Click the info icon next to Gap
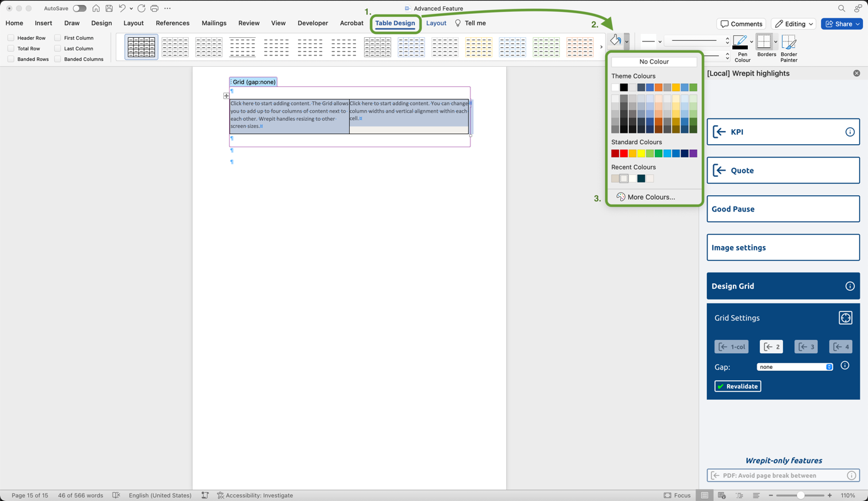868x501 pixels. click(x=845, y=366)
